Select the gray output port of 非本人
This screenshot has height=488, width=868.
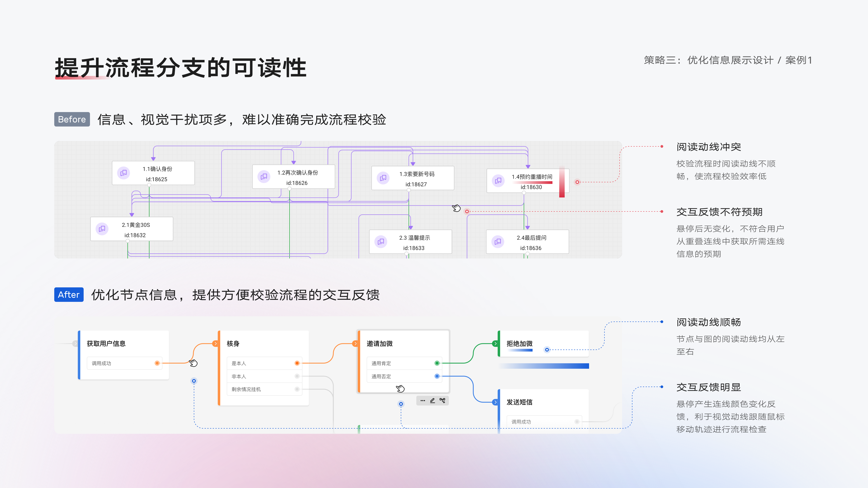(297, 376)
